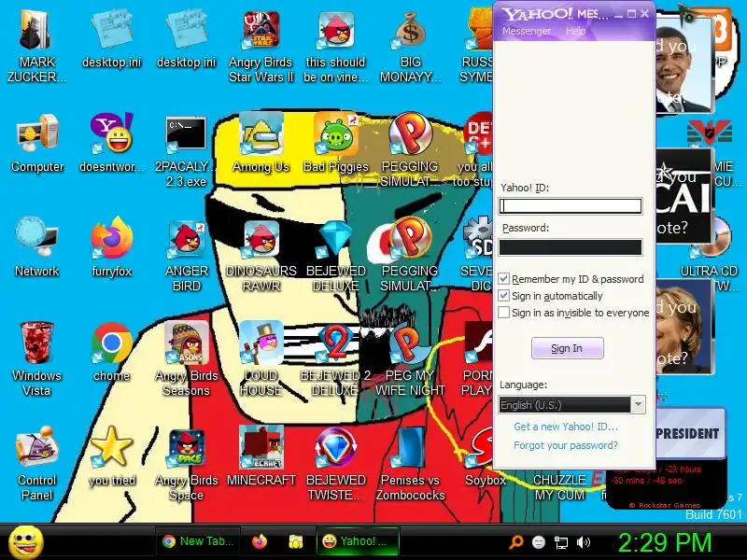Focus the Password input field
Image resolution: width=747 pixels, height=560 pixels.
pos(571,247)
